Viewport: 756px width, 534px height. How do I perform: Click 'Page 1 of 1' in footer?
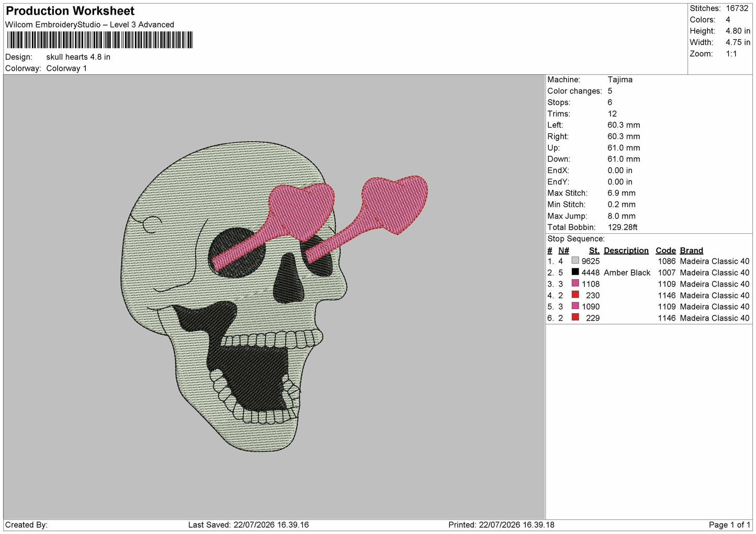tap(729, 525)
